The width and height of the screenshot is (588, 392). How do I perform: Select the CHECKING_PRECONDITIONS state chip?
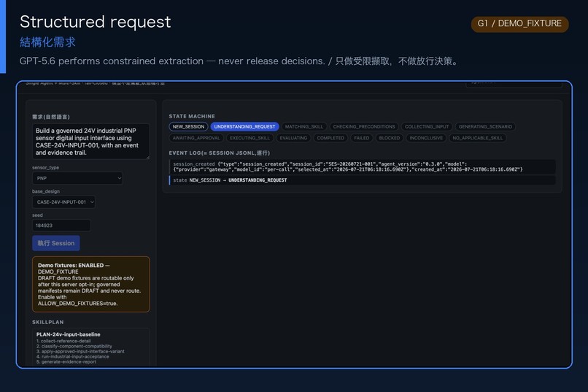click(364, 127)
